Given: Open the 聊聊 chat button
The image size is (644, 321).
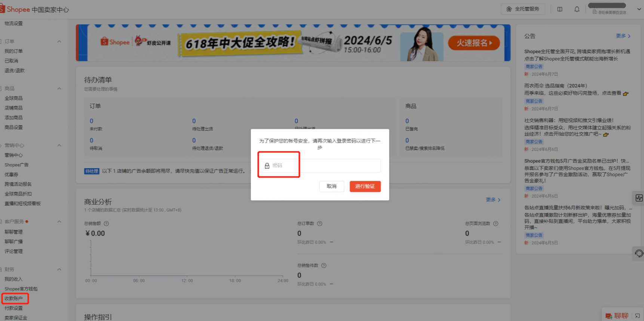Looking at the screenshot, I should pyautogui.click(x=617, y=316).
